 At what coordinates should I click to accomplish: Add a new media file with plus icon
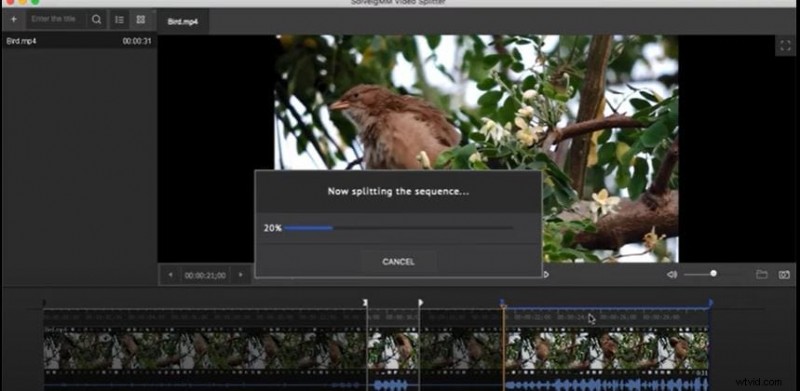[x=14, y=19]
